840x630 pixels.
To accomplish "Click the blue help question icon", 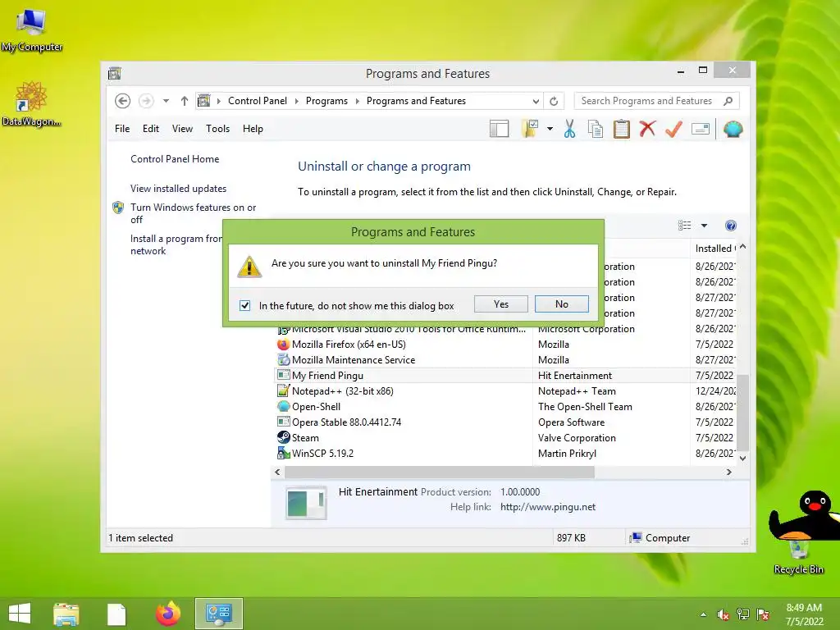I will tap(731, 226).
